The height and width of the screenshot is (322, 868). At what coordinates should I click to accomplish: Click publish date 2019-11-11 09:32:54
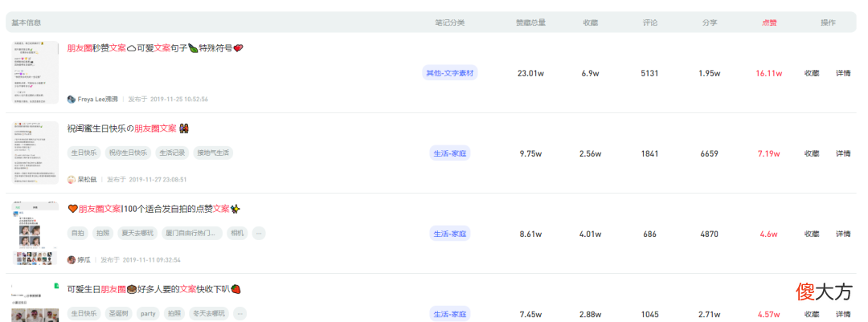[151, 259]
